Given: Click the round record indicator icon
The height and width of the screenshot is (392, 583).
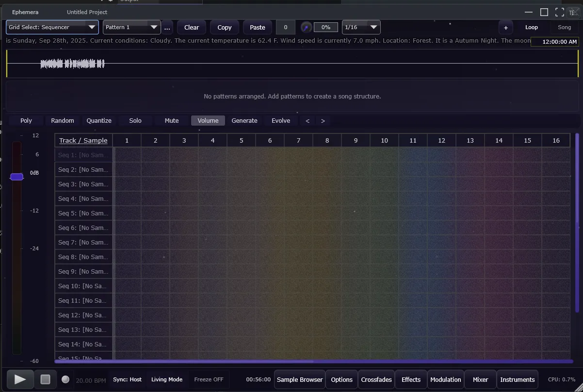Looking at the screenshot, I should tap(65, 380).
